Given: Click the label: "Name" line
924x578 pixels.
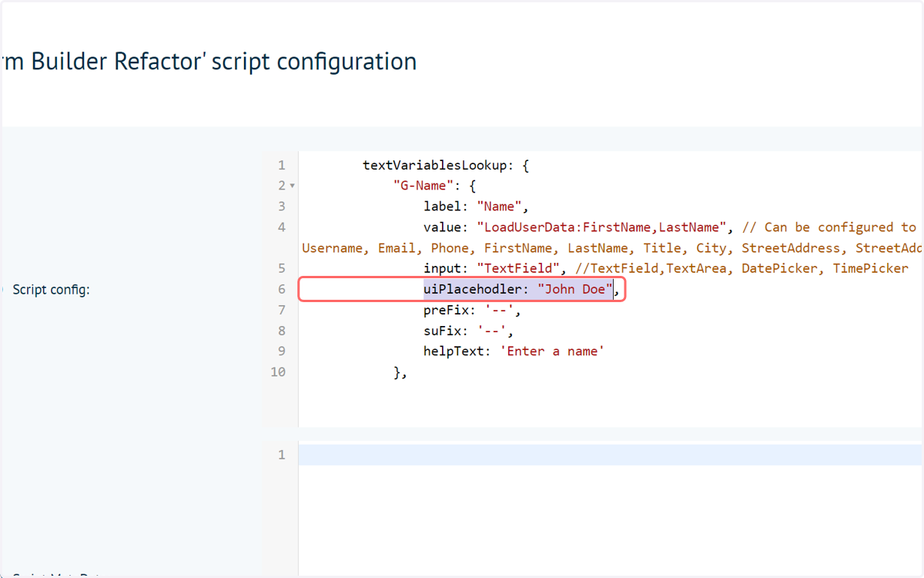Looking at the screenshot, I should [477, 207].
